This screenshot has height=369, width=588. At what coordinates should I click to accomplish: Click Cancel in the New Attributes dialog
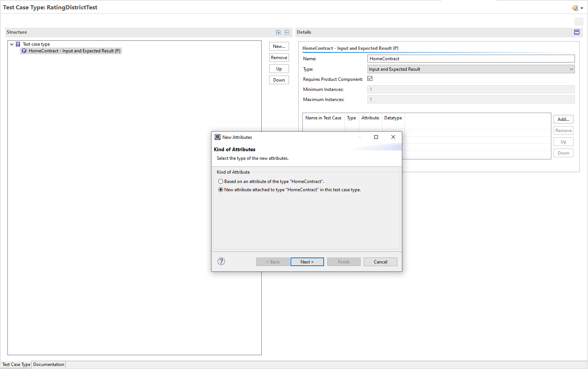pos(381,262)
